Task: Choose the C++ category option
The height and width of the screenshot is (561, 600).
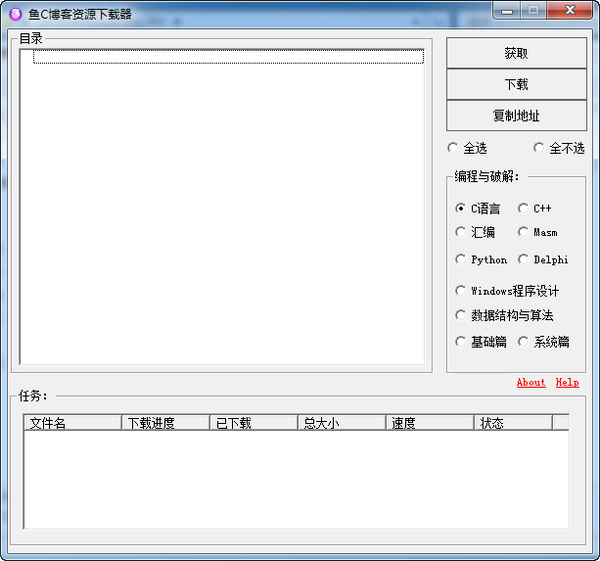Action: [523, 208]
